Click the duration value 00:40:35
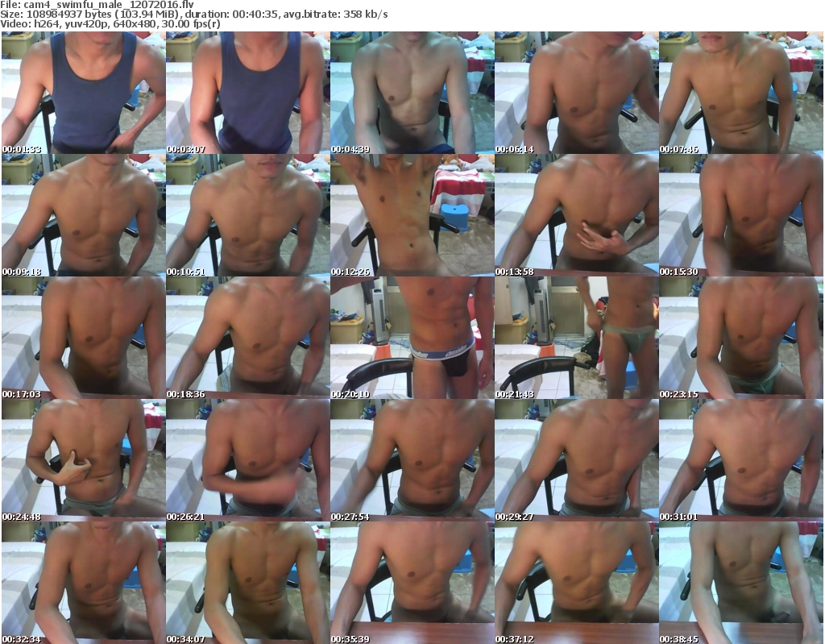The width and height of the screenshot is (825, 644). [255, 15]
